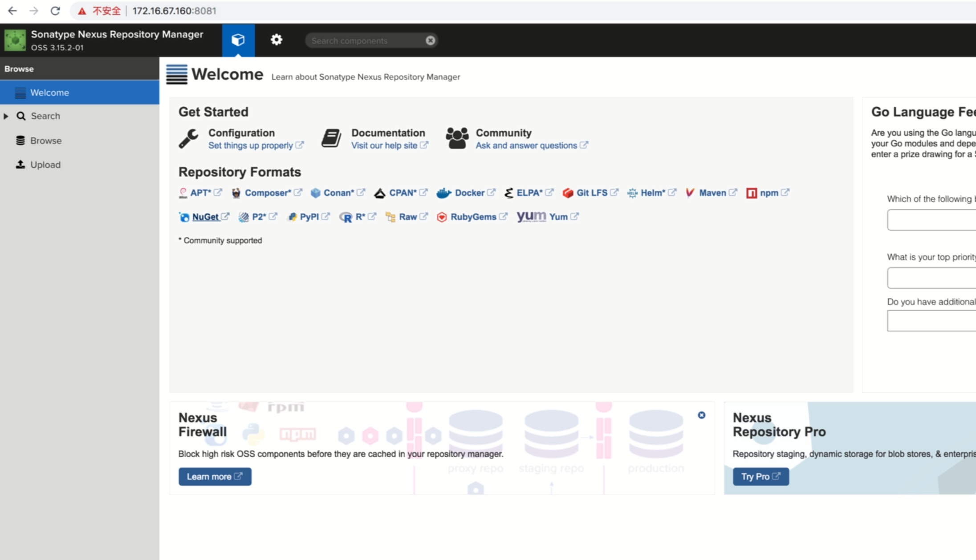The width and height of the screenshot is (976, 560).
Task: Dismiss the Nexus Firewall banner
Action: coord(701,415)
